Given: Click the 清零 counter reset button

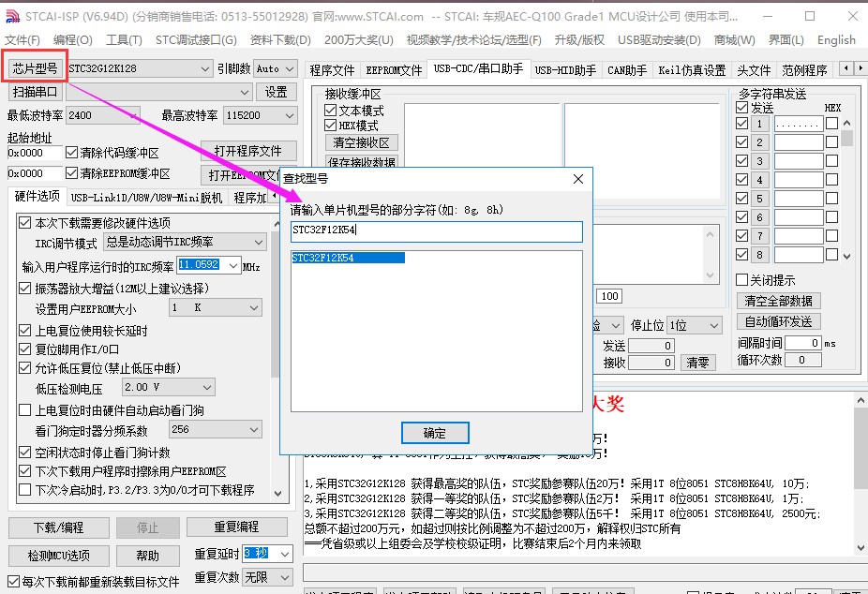Looking at the screenshot, I should point(697,363).
